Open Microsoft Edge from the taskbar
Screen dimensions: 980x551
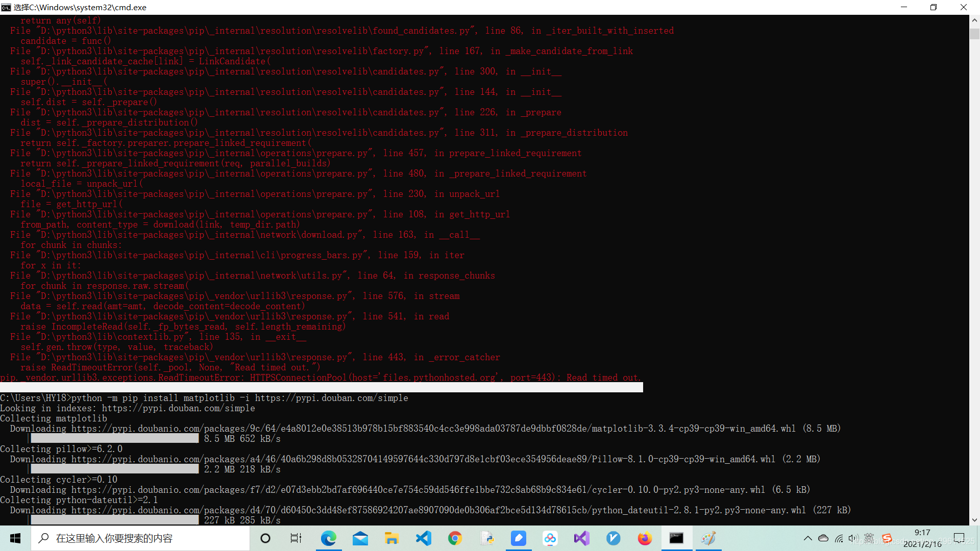click(x=328, y=538)
